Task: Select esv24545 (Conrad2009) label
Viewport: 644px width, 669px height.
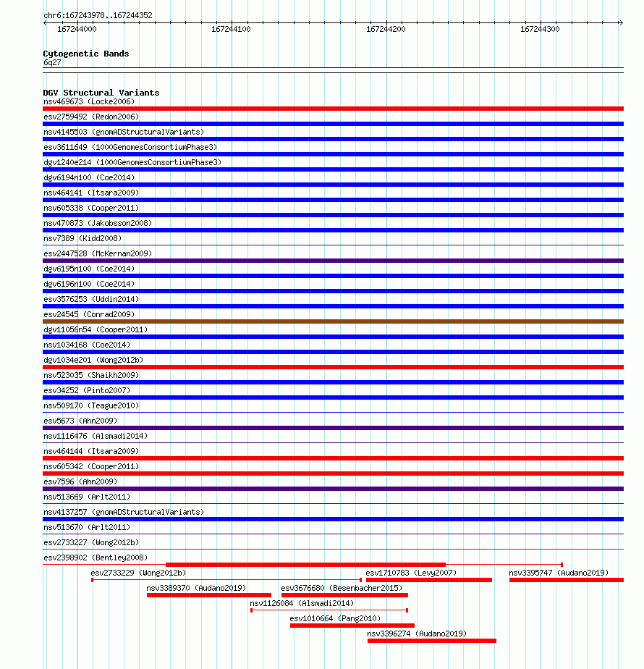Action: pyautogui.click(x=89, y=314)
